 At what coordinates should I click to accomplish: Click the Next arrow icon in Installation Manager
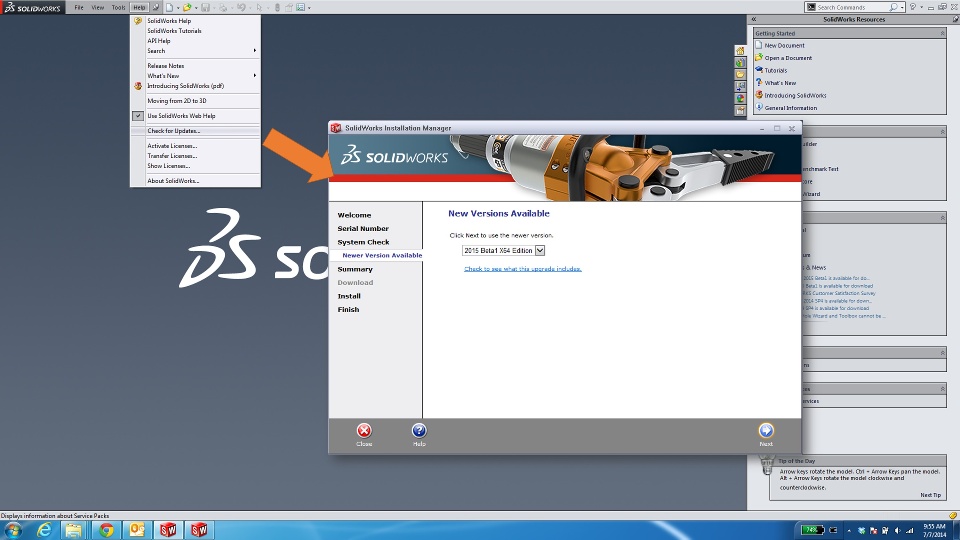pos(766,430)
